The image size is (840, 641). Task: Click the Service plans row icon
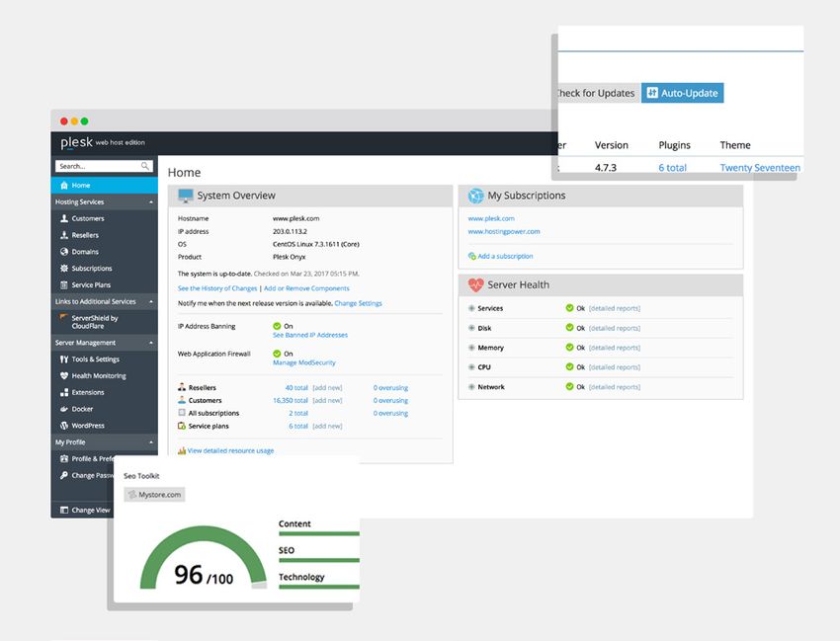pos(182,426)
